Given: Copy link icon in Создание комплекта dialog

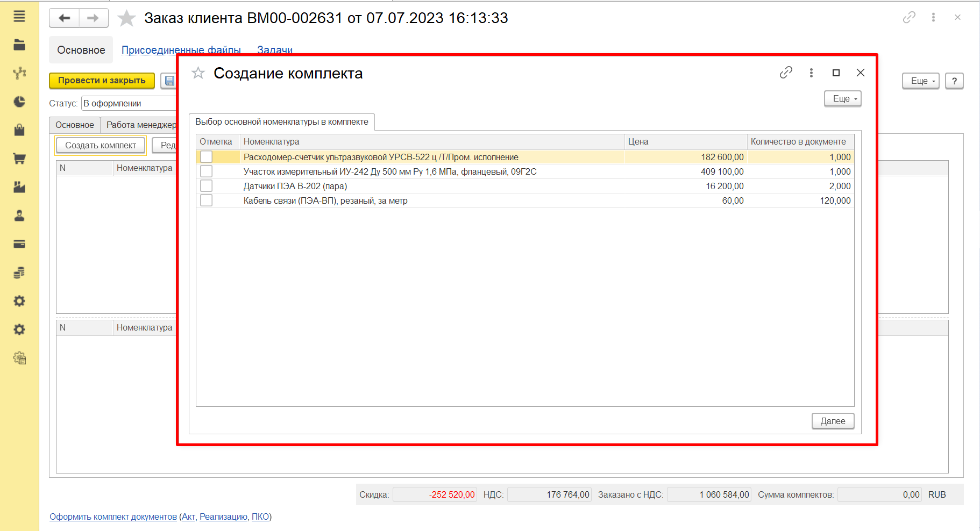Looking at the screenshot, I should (786, 73).
